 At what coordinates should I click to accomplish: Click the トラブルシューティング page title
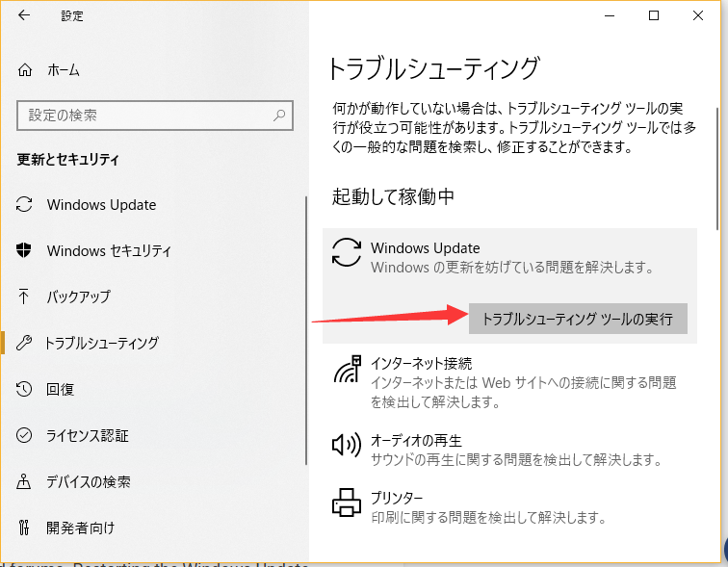[x=433, y=68]
